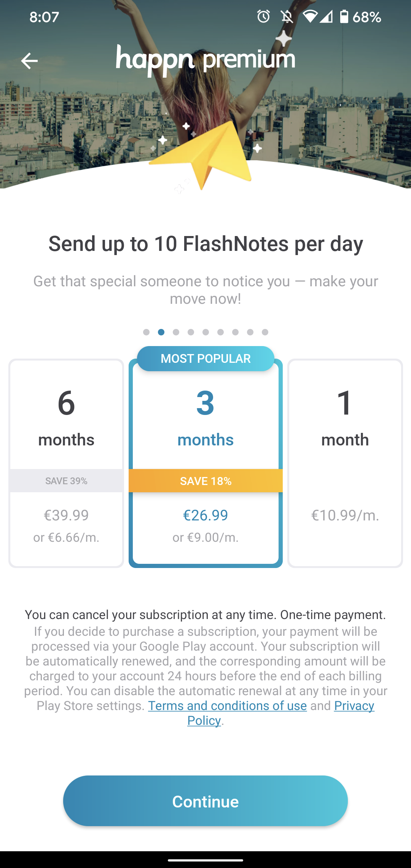Tap the Android home gesture bar

point(205,860)
